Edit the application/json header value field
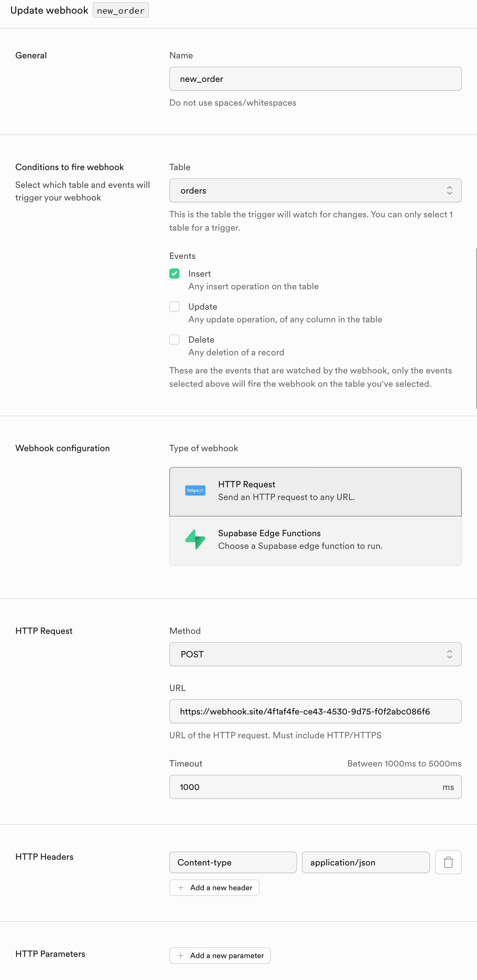The image size is (477, 980). pos(366,862)
